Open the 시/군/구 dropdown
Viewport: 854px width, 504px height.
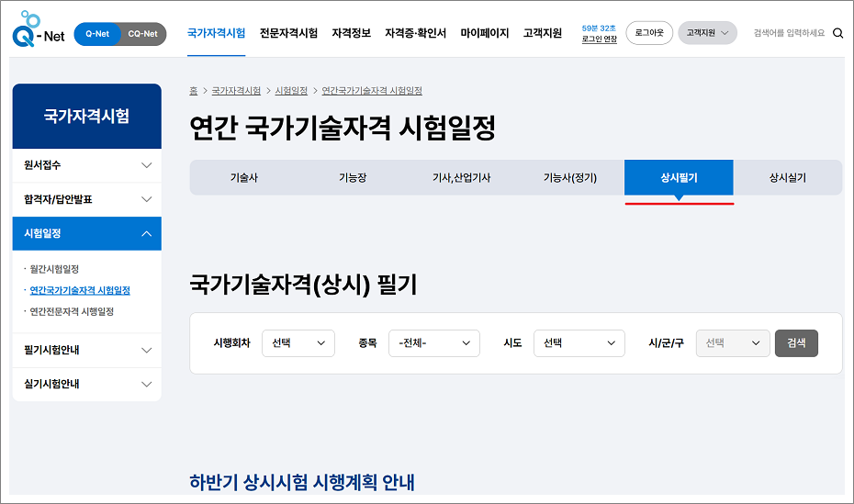click(x=733, y=343)
